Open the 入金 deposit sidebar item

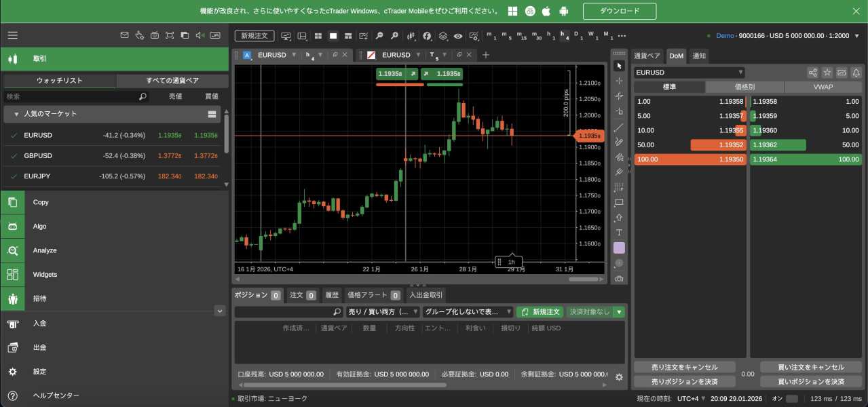coord(114,324)
